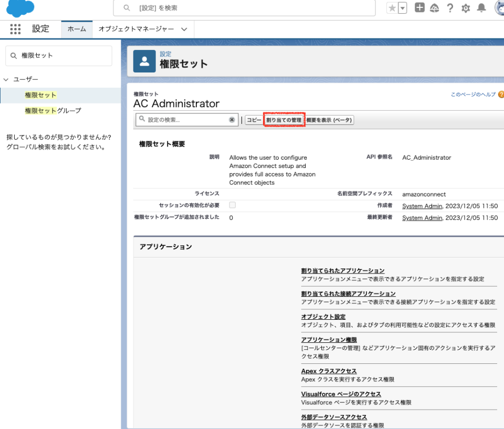Open the notifications bell
Screen dimensions: 504x429
pos(481,8)
